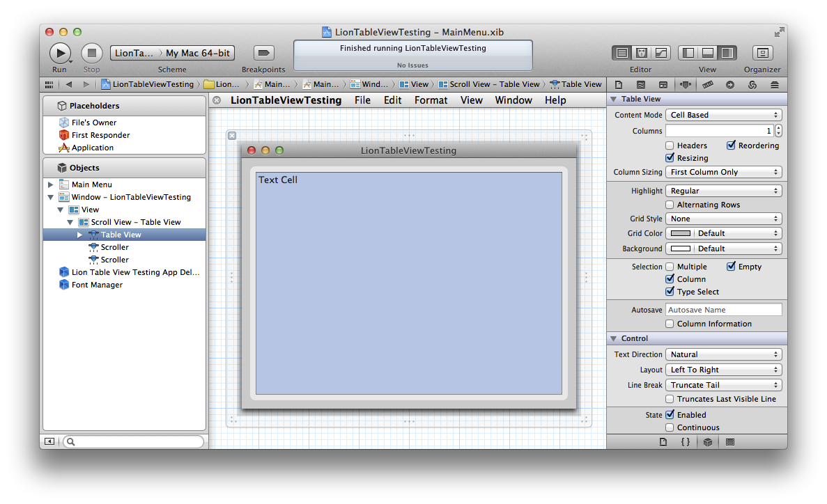Go forward in the jump bar history
The height and width of the screenshot is (504, 827).
pyautogui.click(x=86, y=84)
